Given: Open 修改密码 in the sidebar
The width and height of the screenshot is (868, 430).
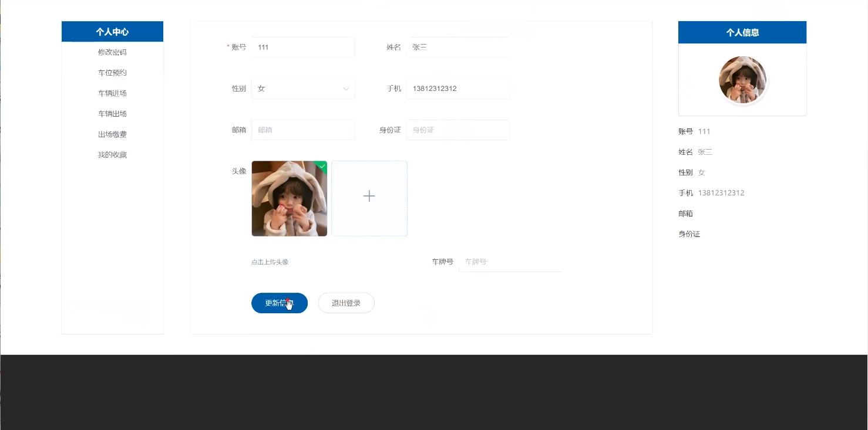Looking at the screenshot, I should pos(112,52).
